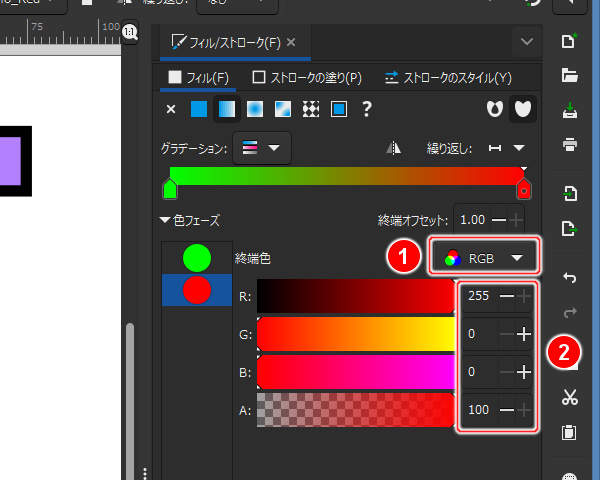The width and height of the screenshot is (600, 480).
Task: Select the red gradient stop handle
Action: click(x=523, y=189)
